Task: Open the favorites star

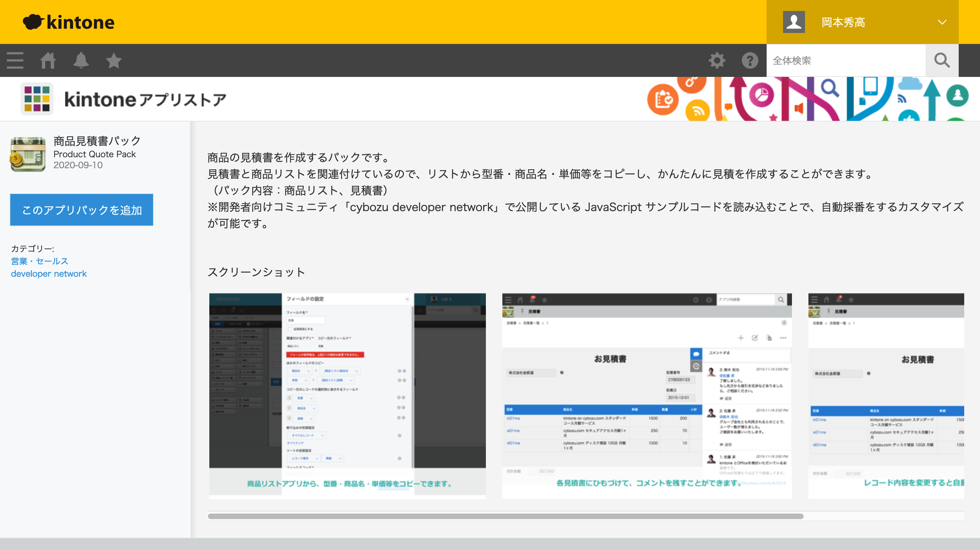Action: (x=113, y=60)
